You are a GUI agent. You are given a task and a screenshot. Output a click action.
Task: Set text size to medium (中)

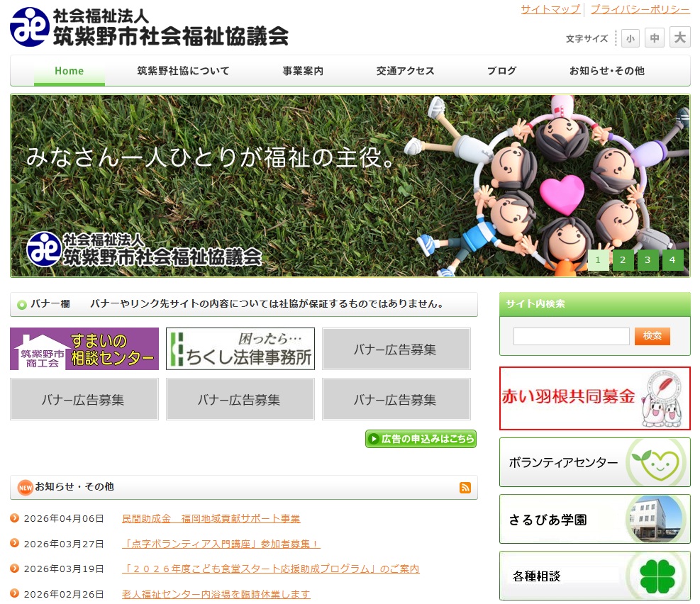click(655, 38)
